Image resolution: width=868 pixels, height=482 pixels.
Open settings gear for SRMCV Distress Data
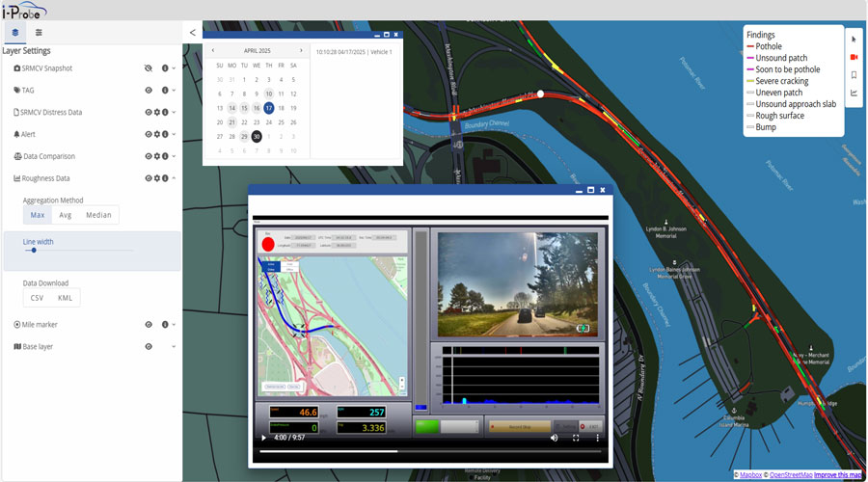pyautogui.click(x=156, y=113)
